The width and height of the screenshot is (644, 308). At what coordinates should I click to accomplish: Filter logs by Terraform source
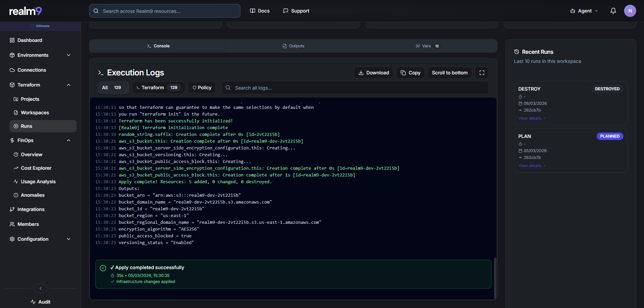point(158,88)
